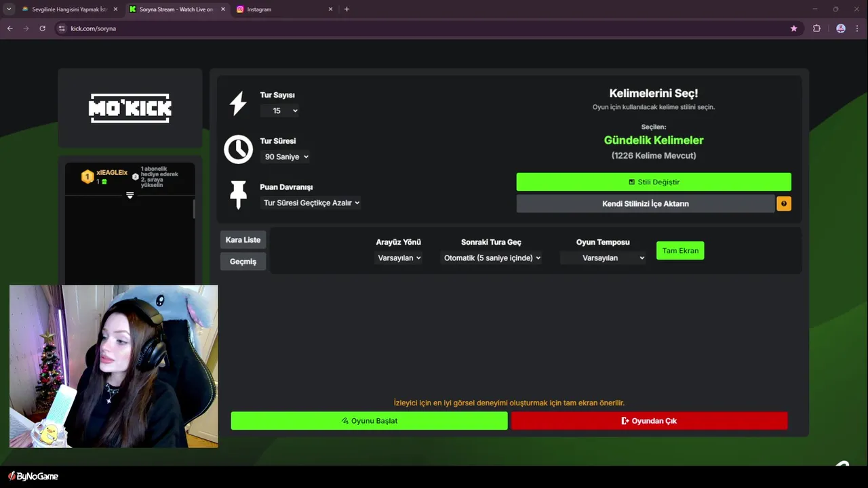Click the browser forward arrow
868x488 pixels.
(x=26, y=28)
